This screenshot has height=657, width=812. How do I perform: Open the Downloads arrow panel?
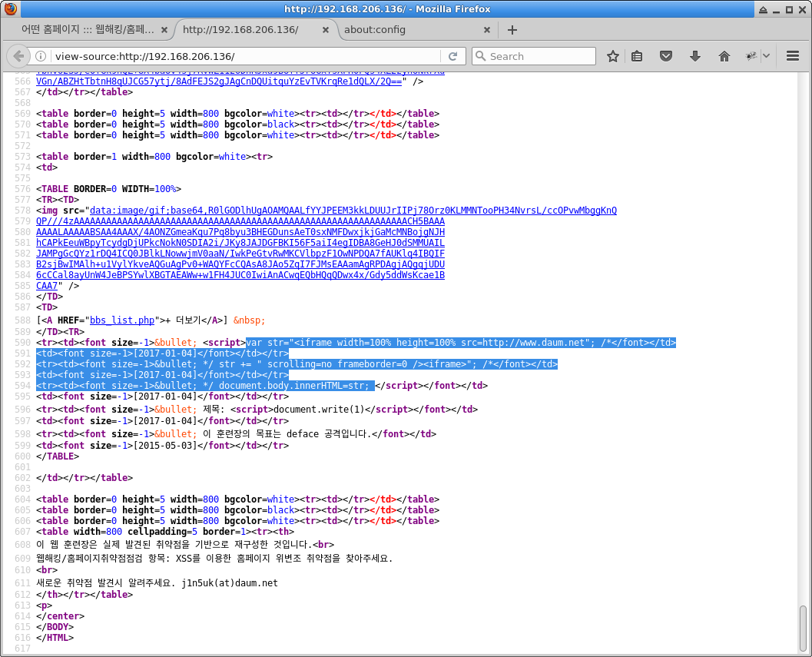695,56
